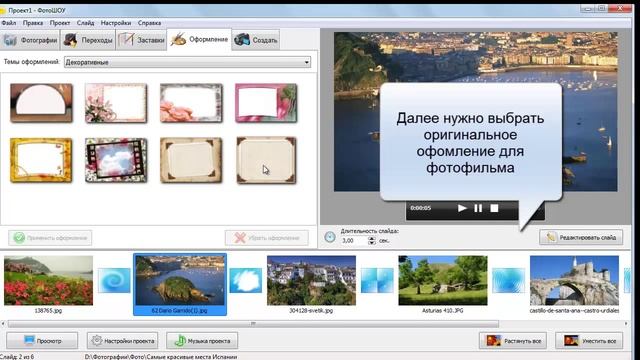The image size is (640, 360).
Task: Click the timeline scroll right arrow
Action: [626, 324]
